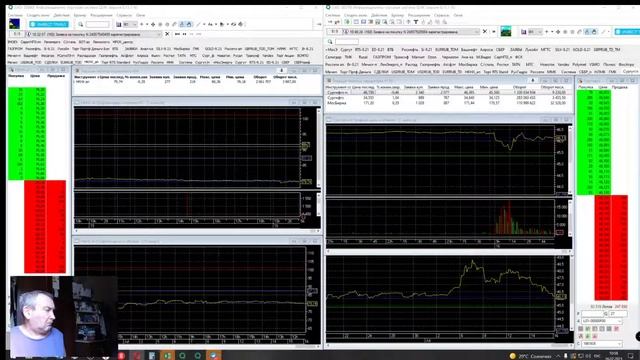Focus price field in right order entry panel
This screenshot has height=360, width=640.
click(592, 313)
